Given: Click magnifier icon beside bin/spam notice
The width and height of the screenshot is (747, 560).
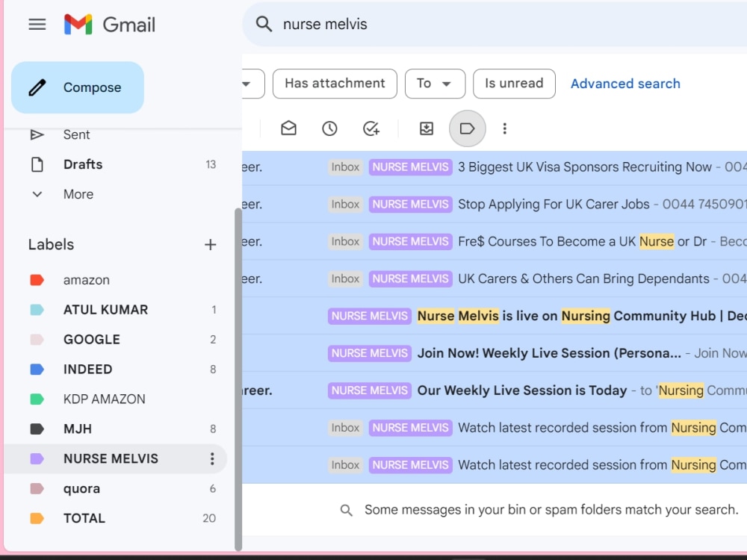Looking at the screenshot, I should [347, 511].
